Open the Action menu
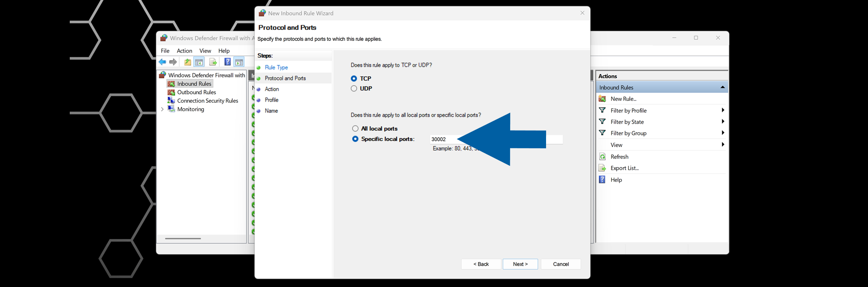868x287 pixels. click(x=184, y=51)
